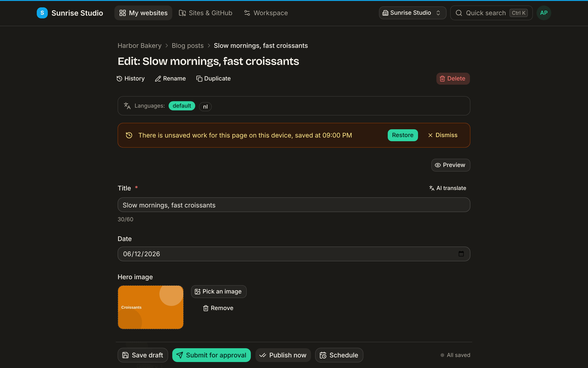Publish the post now
The image size is (588, 368).
283,355
